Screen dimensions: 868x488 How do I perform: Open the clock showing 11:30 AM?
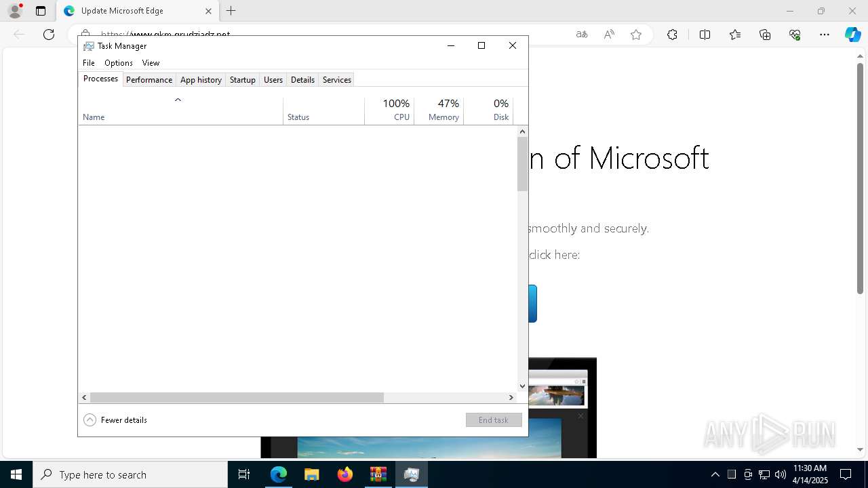(810, 474)
